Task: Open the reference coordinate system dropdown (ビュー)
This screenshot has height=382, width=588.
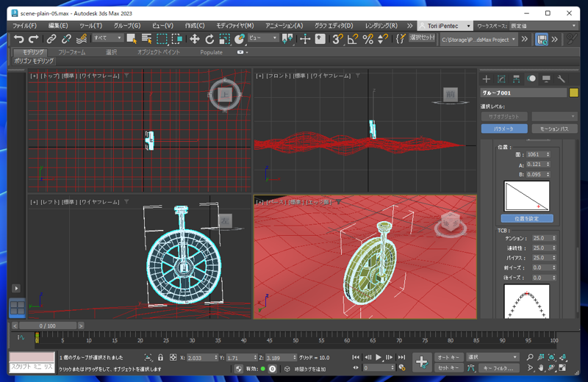Action: point(263,38)
